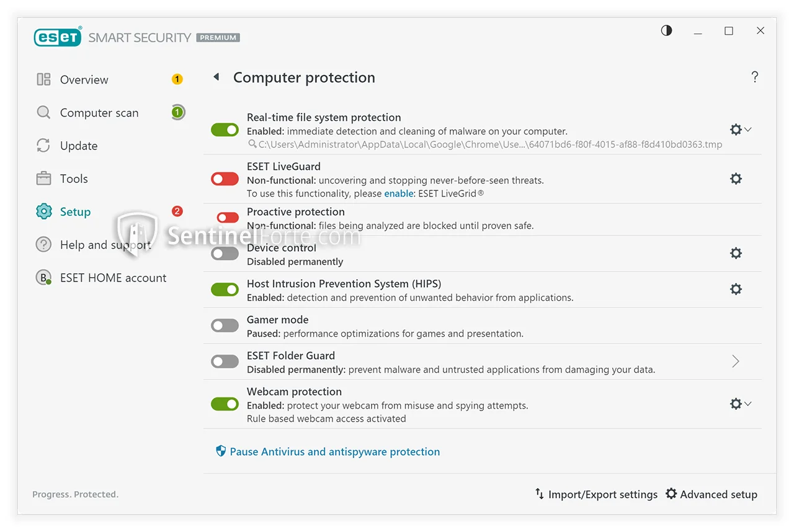Click the enable ESET LiveGrid link
Viewport: 794px width, 532px height.
399,193
